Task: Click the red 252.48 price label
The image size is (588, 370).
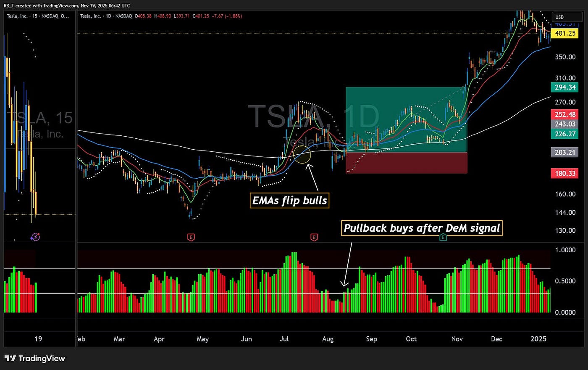Action: [x=564, y=114]
